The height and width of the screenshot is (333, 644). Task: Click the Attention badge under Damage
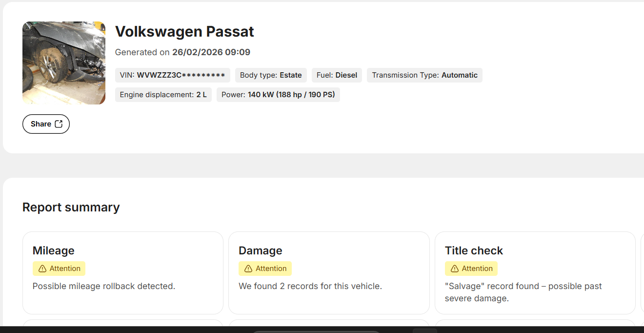265,269
